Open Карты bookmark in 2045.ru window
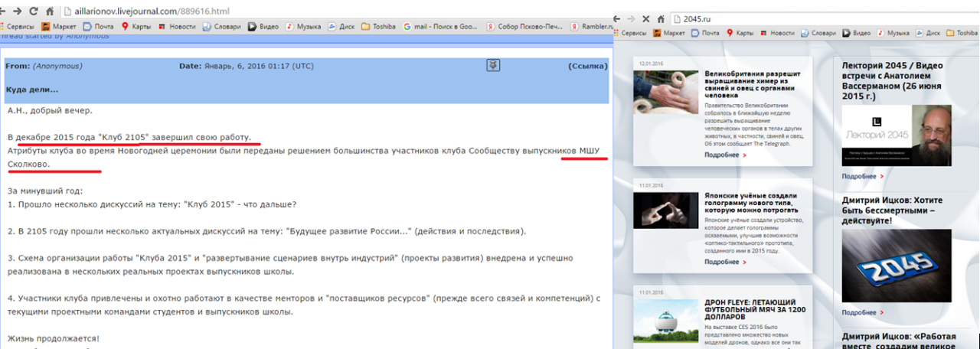The height and width of the screenshot is (349, 980). (x=740, y=33)
